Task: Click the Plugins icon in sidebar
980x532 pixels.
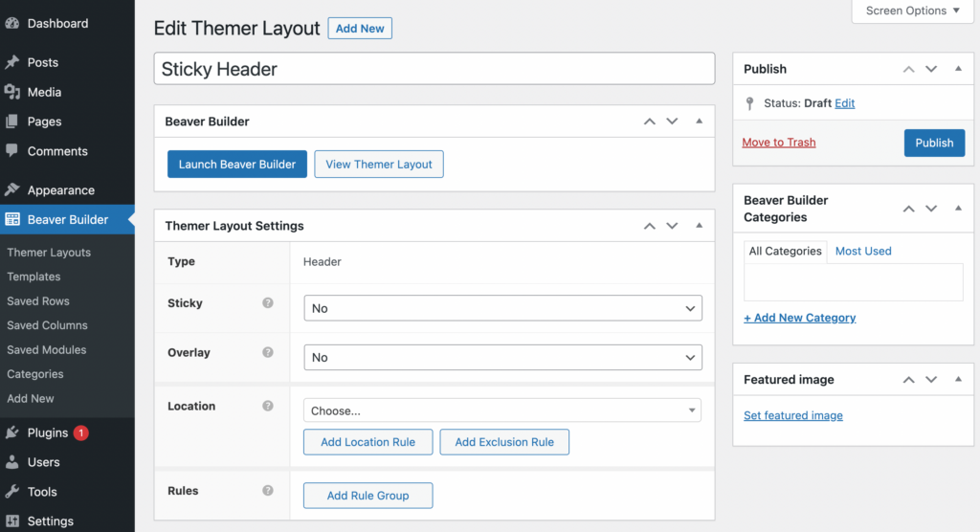Action: [12, 432]
